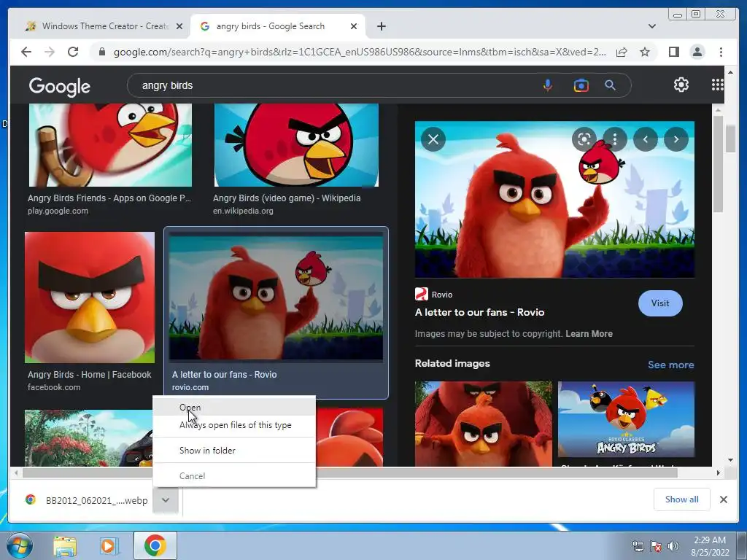Image resolution: width=747 pixels, height=560 pixels.
Task: Open Angry Birds Home Facebook thumbnail
Action: click(90, 297)
